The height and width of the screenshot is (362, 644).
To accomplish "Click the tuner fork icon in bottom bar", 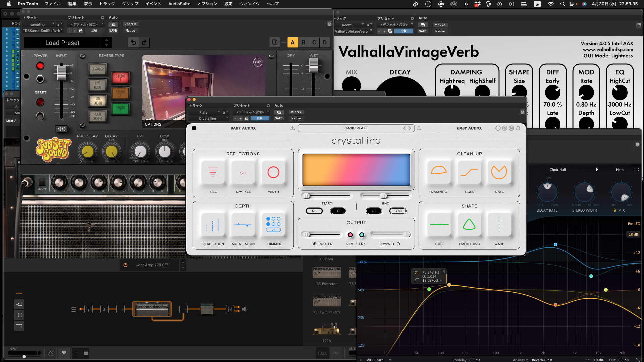I will (x=64, y=353).
